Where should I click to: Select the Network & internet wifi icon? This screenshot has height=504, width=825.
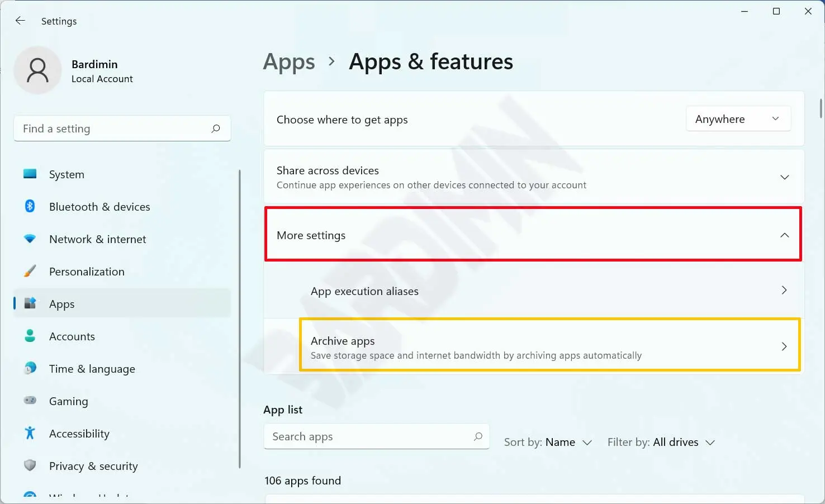(30, 239)
